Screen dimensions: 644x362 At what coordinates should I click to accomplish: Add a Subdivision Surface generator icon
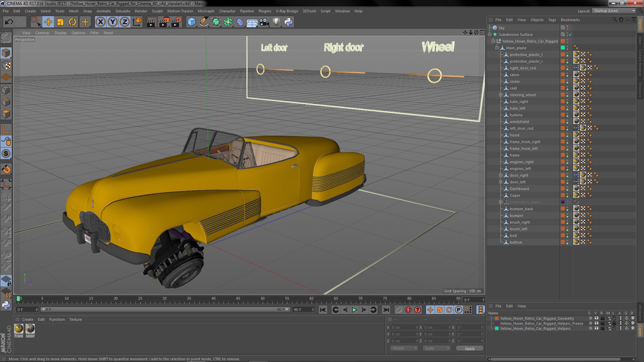tap(216, 22)
